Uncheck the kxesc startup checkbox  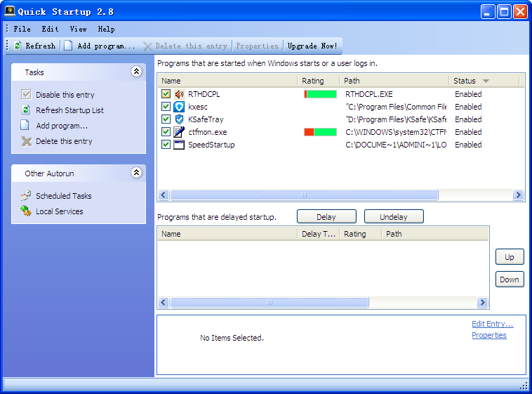166,106
